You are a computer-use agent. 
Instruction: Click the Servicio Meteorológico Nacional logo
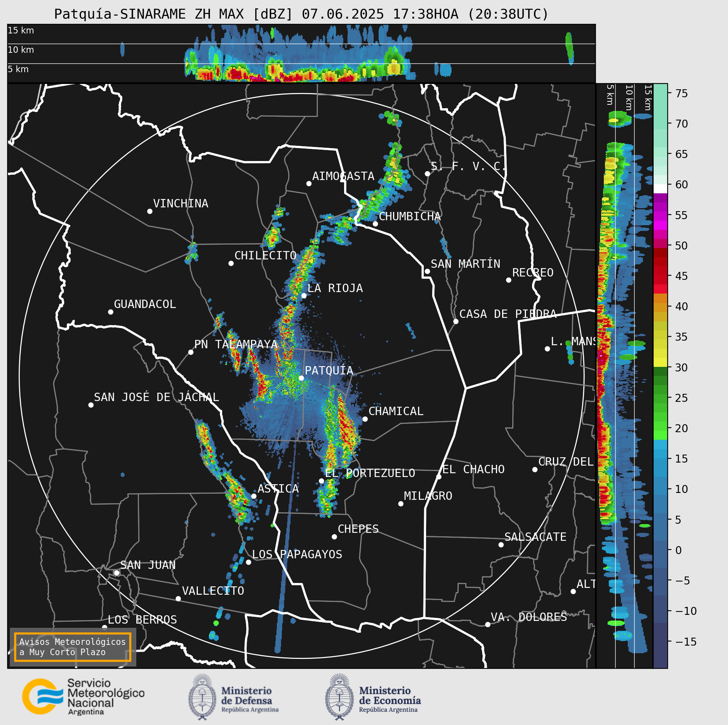point(84,697)
